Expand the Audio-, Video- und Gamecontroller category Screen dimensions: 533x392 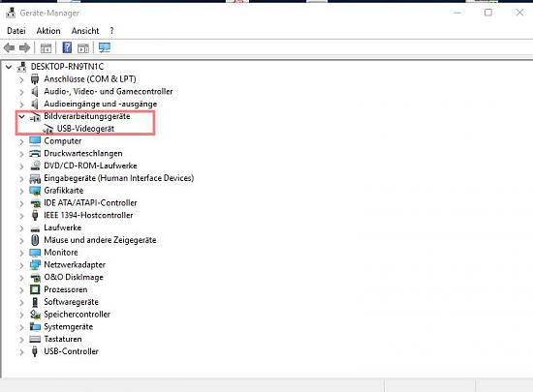coord(21,92)
